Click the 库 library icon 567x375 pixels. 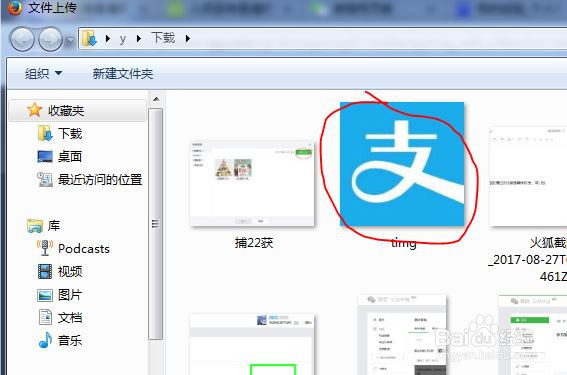pyautogui.click(x=35, y=225)
